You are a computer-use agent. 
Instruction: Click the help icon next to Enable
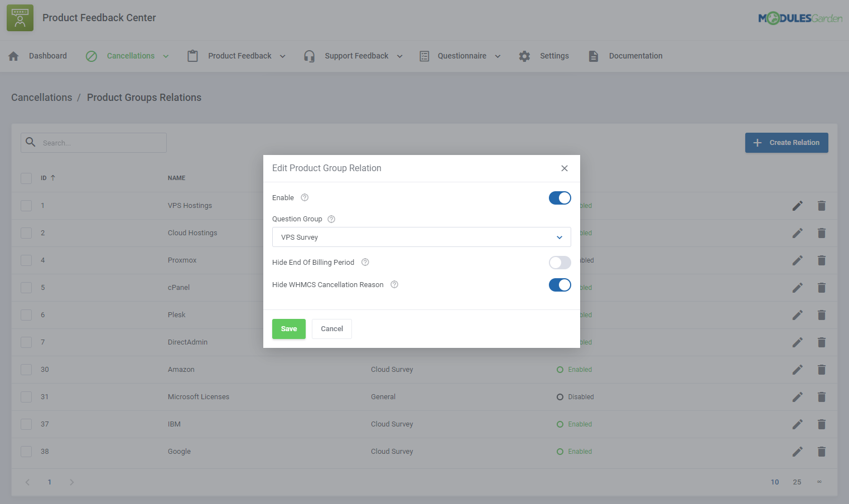(x=304, y=197)
